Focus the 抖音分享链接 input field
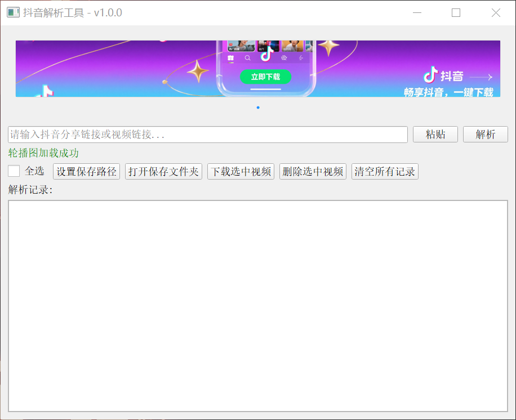Image resolution: width=516 pixels, height=420 pixels. 208,135
